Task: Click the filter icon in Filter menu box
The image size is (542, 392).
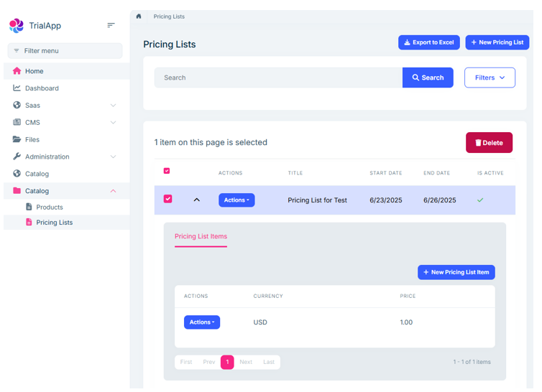Action: click(x=17, y=51)
